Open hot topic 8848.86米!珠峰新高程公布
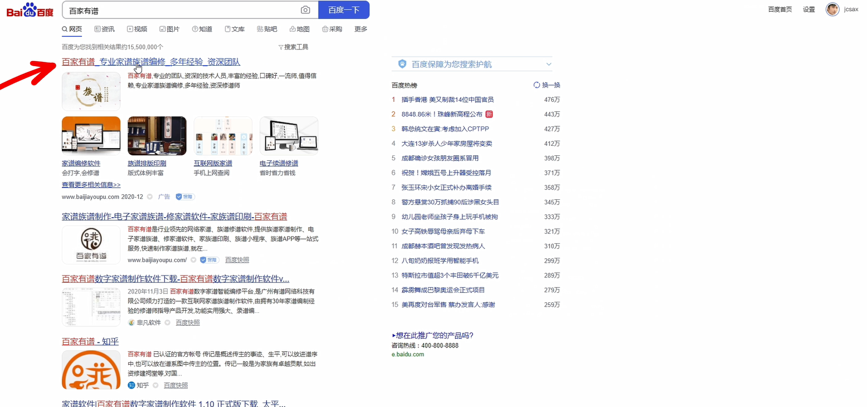 (x=442, y=114)
